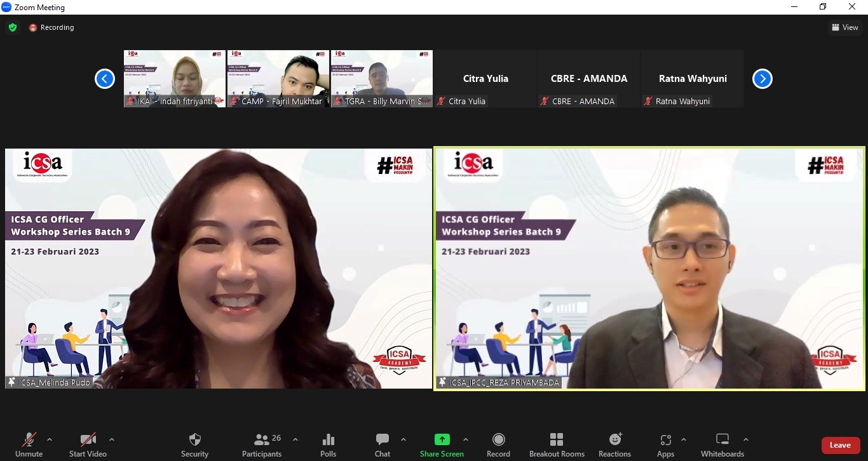Viewport: 868px width, 461px height.
Task: Open the Participants panel
Action: click(x=261, y=444)
